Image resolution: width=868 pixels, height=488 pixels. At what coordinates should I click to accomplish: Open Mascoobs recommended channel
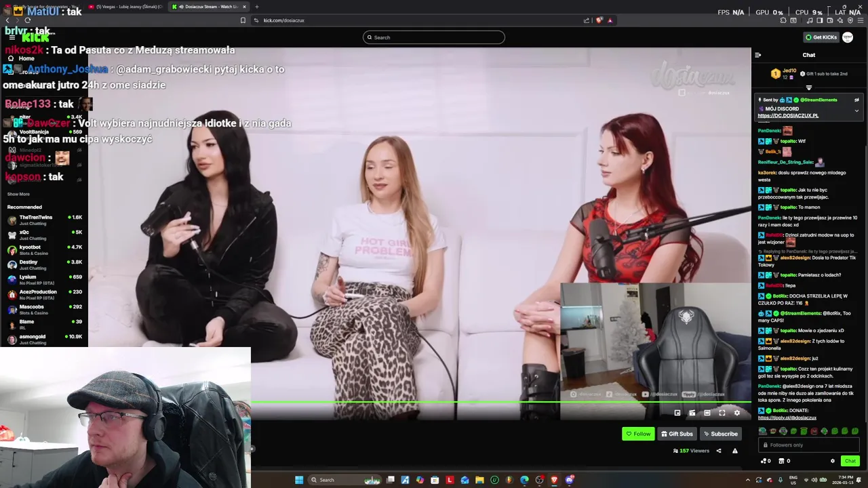point(44,309)
